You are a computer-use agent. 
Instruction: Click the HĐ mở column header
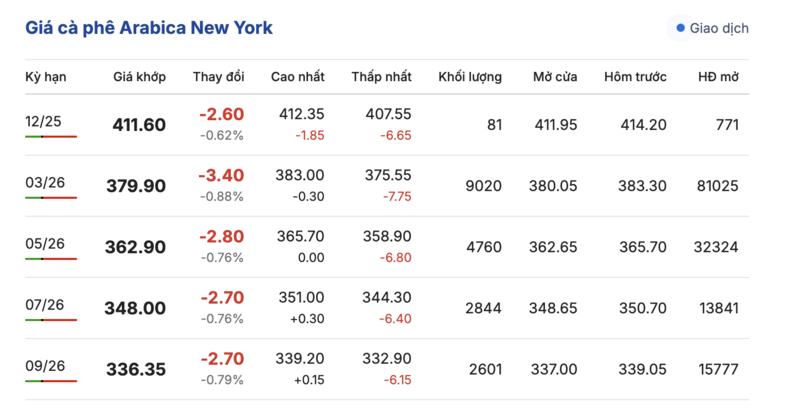click(x=718, y=77)
